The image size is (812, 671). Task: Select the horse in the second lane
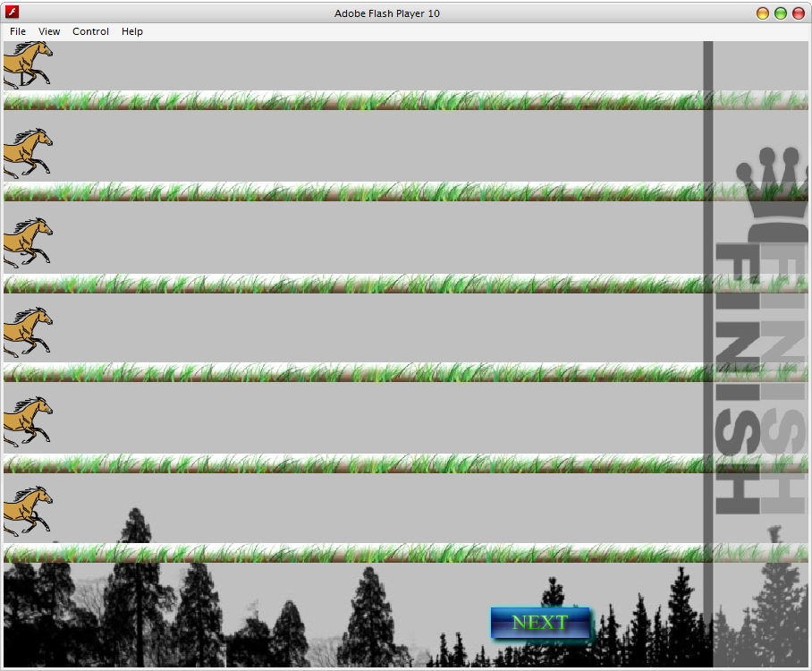pos(27,153)
